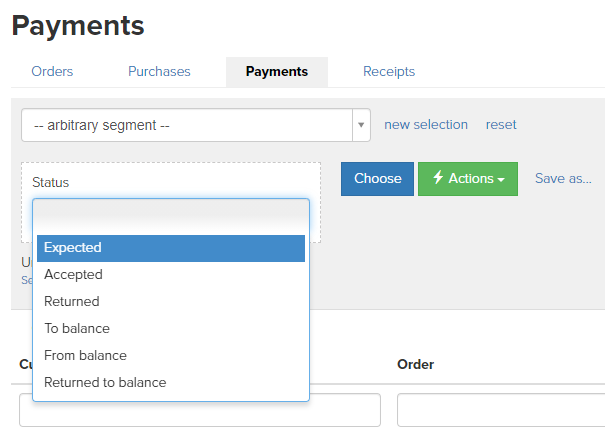Viewport: 605px width, 435px height.
Task: Select the To balance status
Action: (171, 329)
